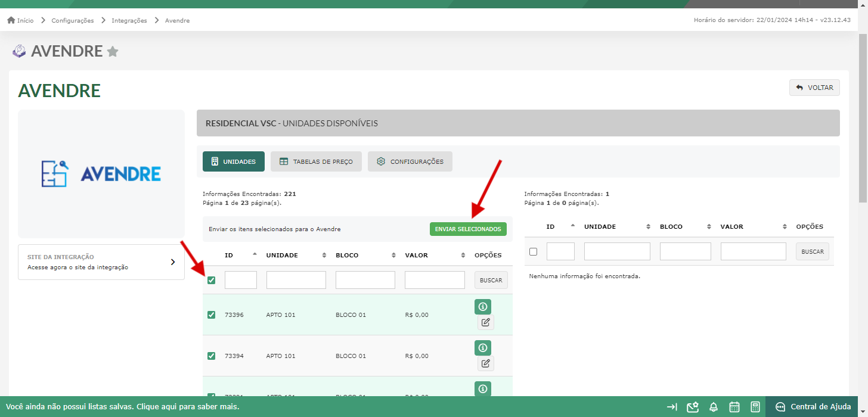Expand Site da Integração chevron

[173, 262]
